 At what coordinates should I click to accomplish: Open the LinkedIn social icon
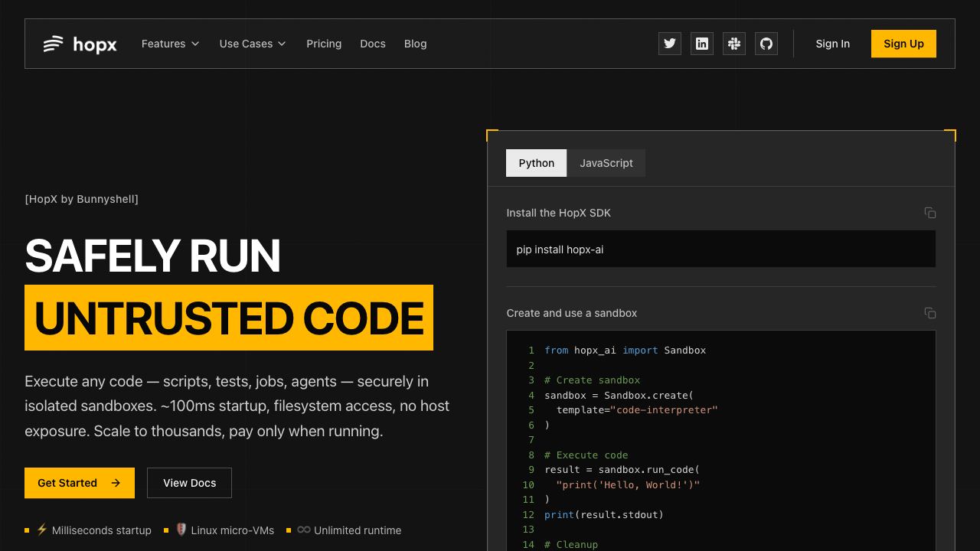(x=702, y=44)
